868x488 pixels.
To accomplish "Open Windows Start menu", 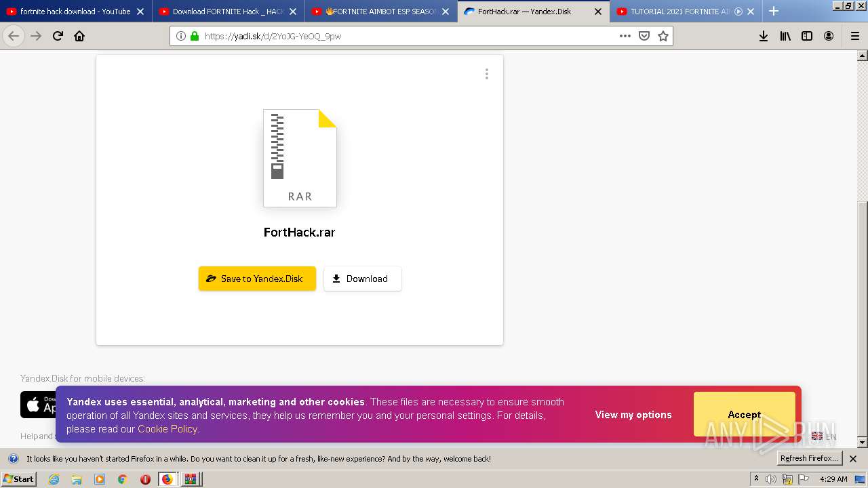I will 18,479.
